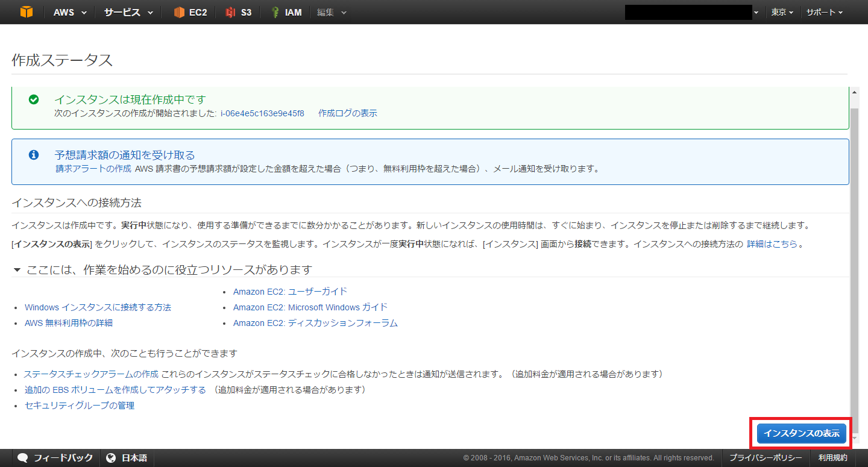Click 予想請求額の通知を受け取る heading
The height and width of the screenshot is (467, 868).
coord(125,155)
